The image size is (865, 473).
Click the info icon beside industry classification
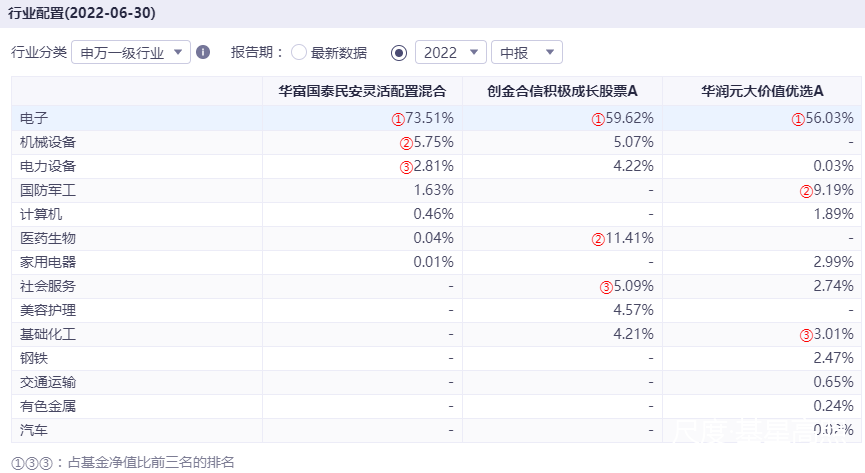203,52
